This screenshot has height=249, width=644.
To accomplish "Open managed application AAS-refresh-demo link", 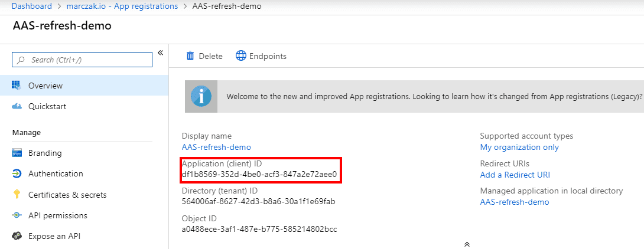I will pyautogui.click(x=514, y=202).
